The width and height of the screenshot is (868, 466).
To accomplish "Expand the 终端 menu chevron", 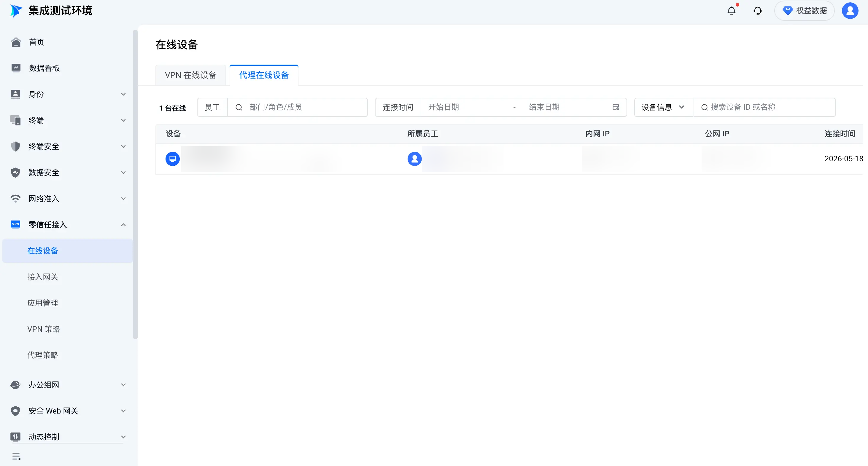I will 123,120.
